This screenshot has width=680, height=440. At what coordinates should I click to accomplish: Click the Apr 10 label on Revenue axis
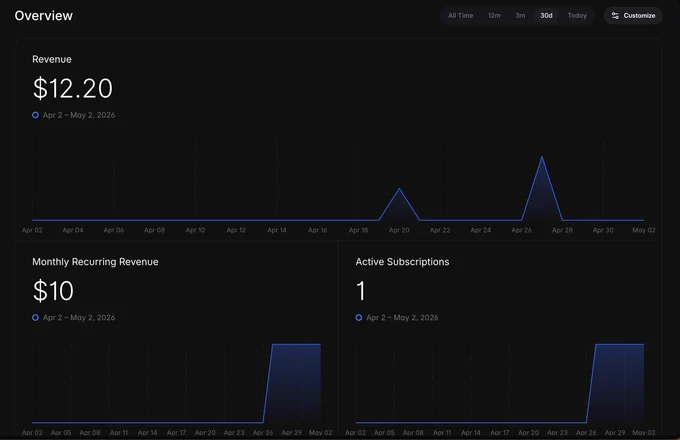coord(195,230)
